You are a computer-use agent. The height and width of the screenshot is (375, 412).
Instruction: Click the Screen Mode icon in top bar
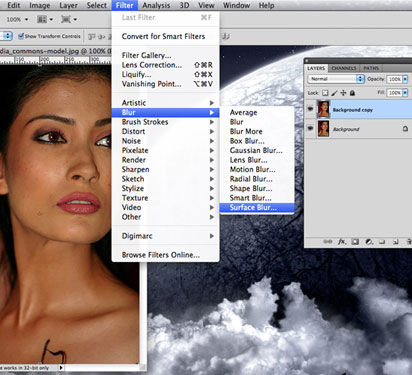(x=66, y=19)
